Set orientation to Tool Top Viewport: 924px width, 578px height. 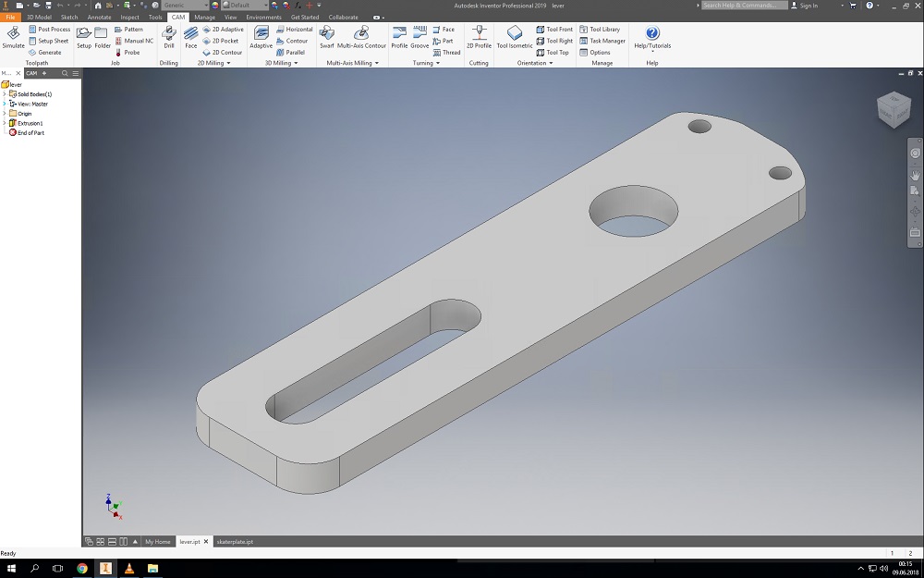[553, 53]
